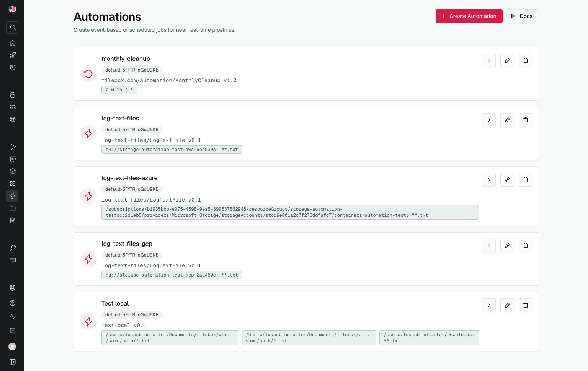Edit the log-text-files automation

[507, 120]
